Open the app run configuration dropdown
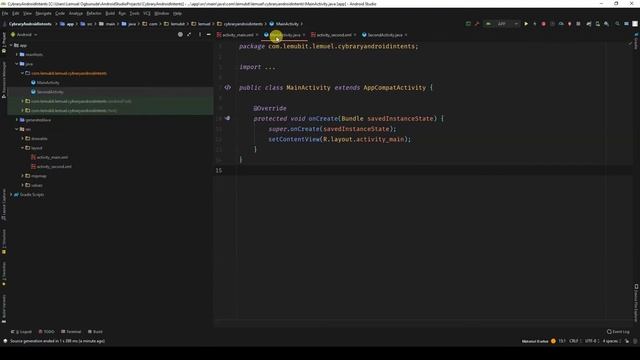 502,24
